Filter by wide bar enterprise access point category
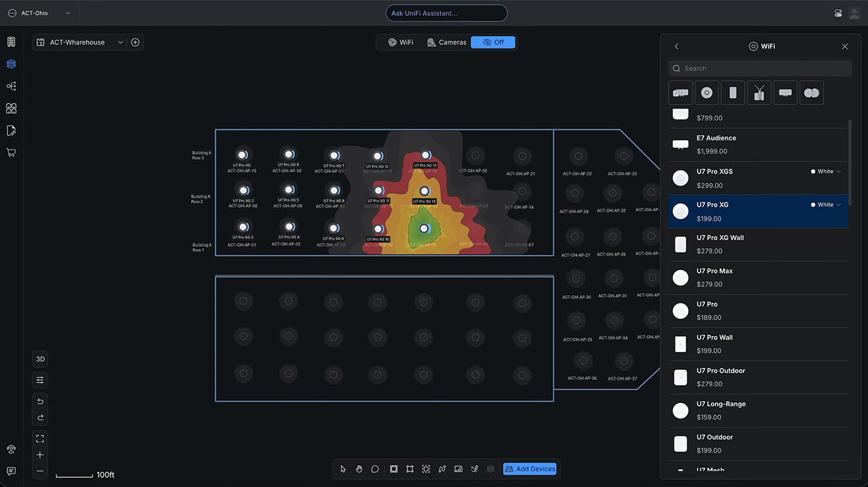 coord(785,93)
